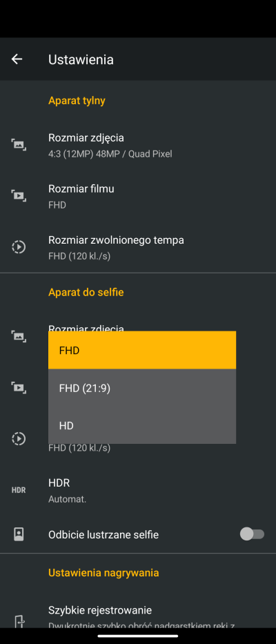
Task: Enable Odbicie lustrzane selfie switch
Action: point(252,534)
